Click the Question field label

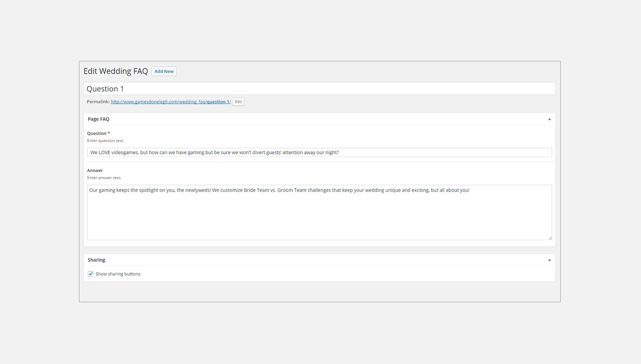pyautogui.click(x=96, y=133)
